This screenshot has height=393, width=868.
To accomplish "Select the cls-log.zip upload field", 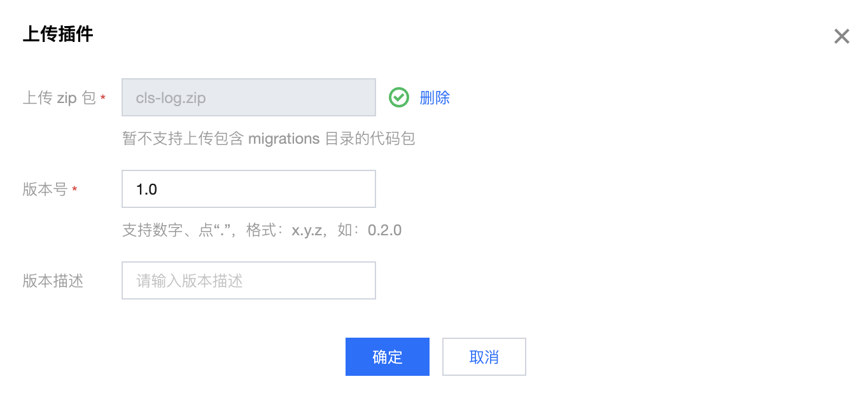I will 249,97.
